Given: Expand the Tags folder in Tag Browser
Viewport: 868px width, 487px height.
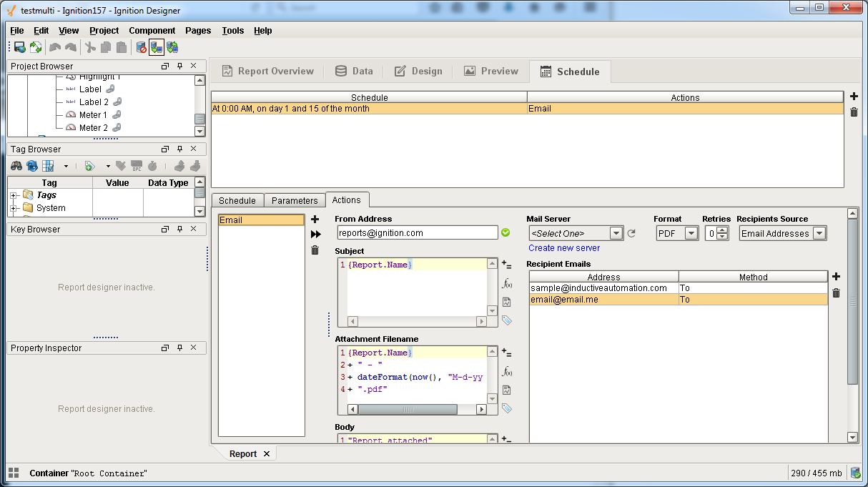Looking at the screenshot, I should (14, 195).
